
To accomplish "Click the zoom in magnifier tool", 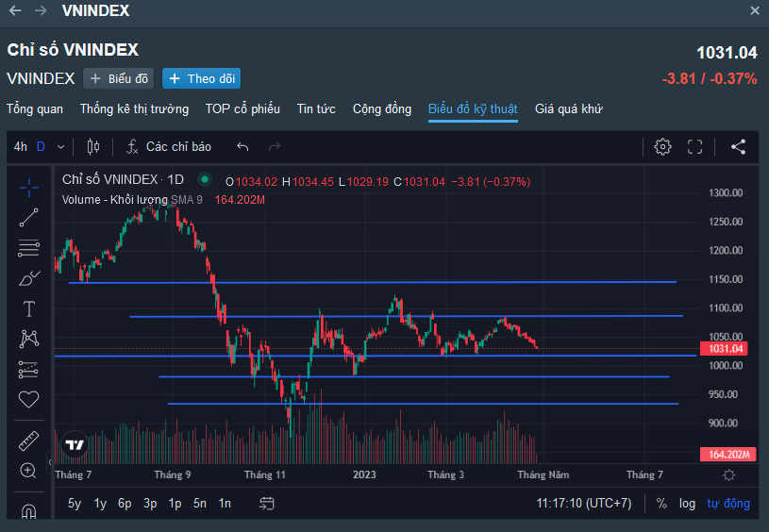I will (x=28, y=471).
